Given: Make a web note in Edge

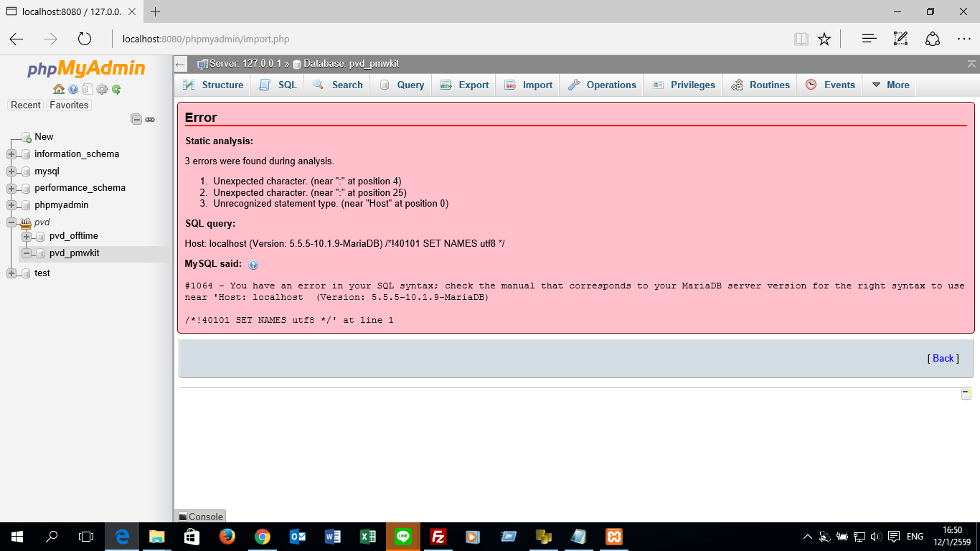Looking at the screenshot, I should pos(901,39).
